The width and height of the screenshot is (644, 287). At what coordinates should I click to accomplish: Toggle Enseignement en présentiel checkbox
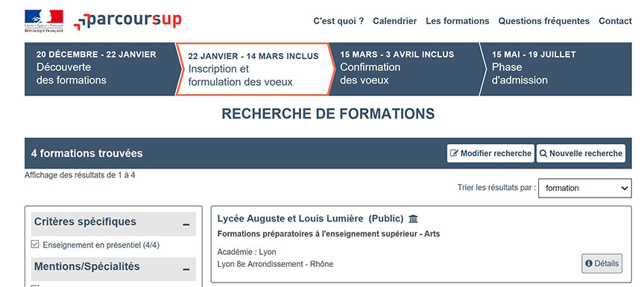point(35,245)
